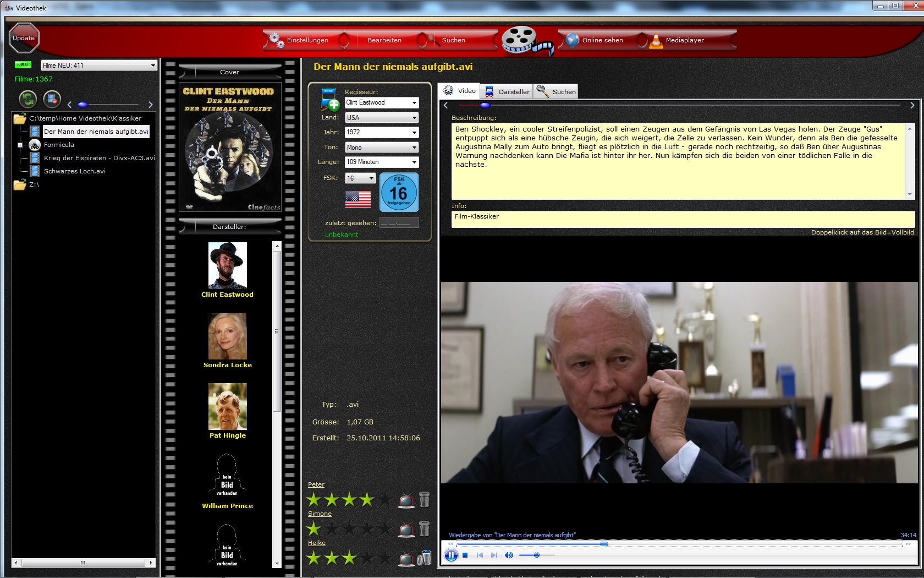Click the blue FSK 16 rating badge
The width and height of the screenshot is (924, 578).
(399, 192)
